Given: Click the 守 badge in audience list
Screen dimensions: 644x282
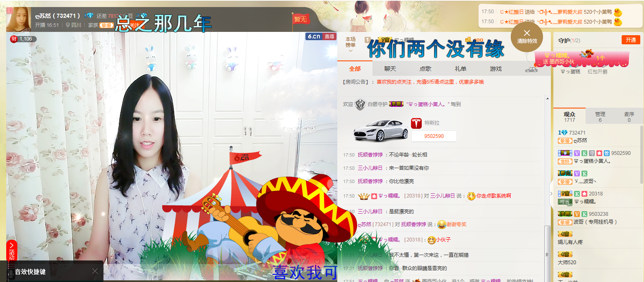Looking at the screenshot, I should point(592,153).
